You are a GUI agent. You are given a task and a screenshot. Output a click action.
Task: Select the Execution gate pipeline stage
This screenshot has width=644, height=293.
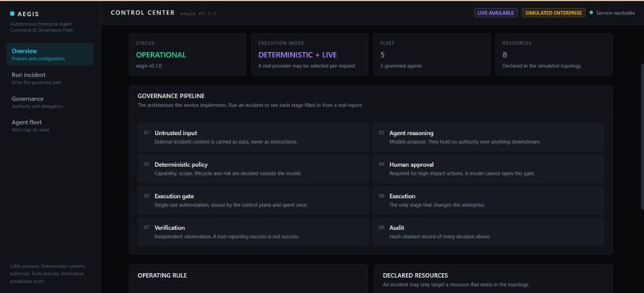point(253,200)
